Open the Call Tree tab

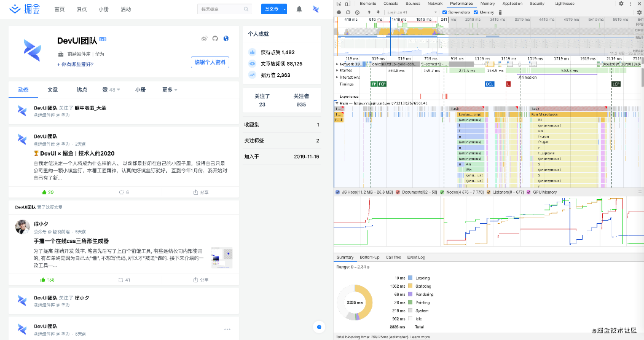click(x=393, y=258)
